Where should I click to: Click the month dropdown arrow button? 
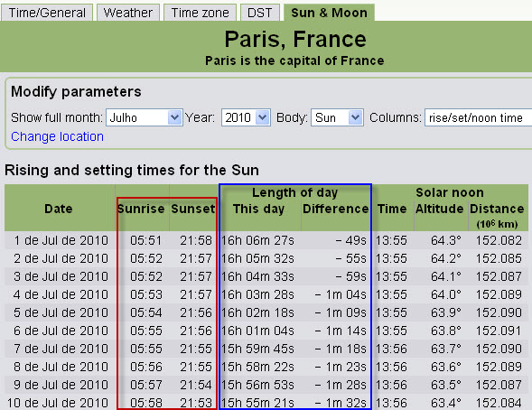click(x=174, y=117)
